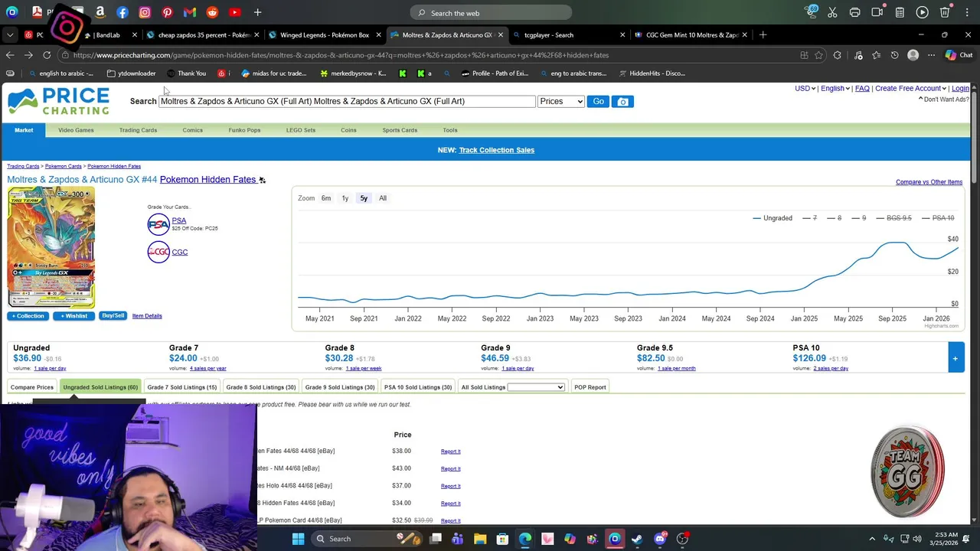The width and height of the screenshot is (980, 551).
Task: Open the English language dropdown
Action: pyautogui.click(x=835, y=88)
